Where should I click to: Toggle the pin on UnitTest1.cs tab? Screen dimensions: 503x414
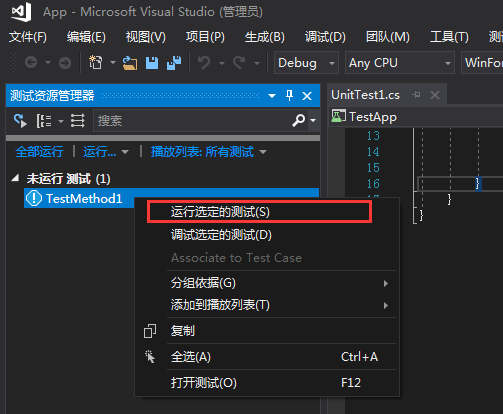pos(416,95)
